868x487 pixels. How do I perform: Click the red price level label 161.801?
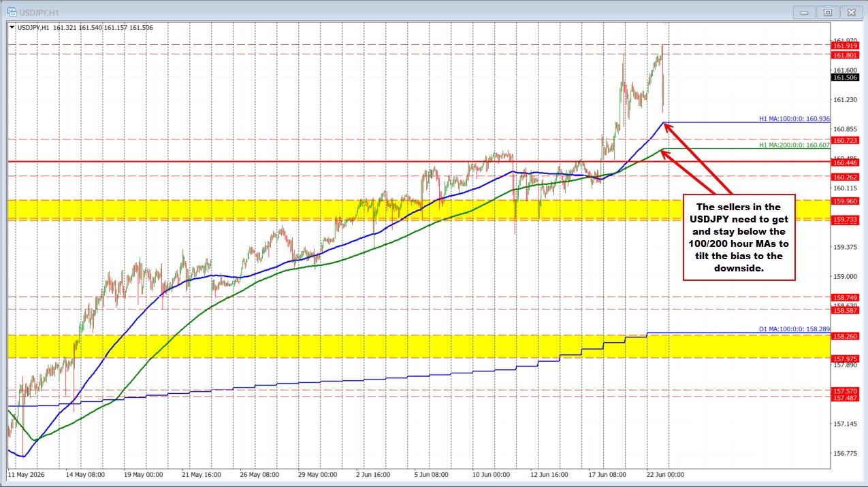(845, 54)
